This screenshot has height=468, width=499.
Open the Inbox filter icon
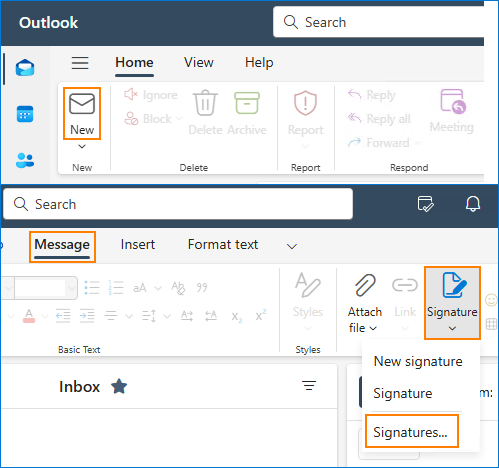point(309,386)
